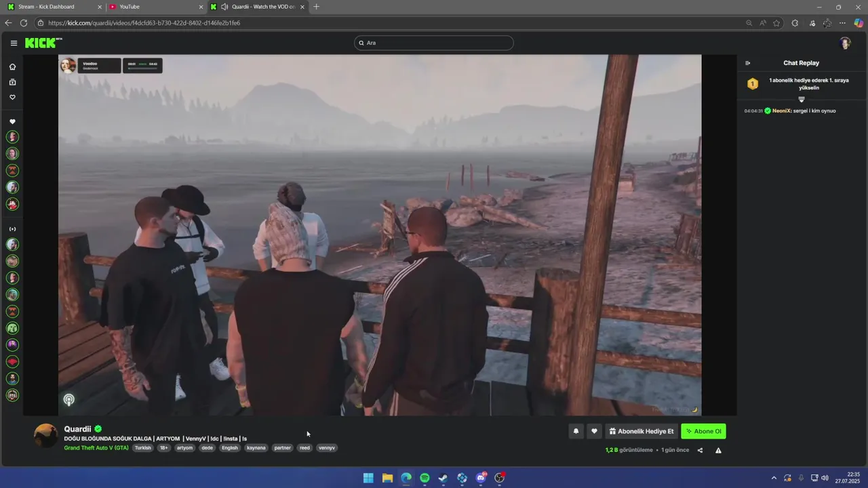
Task: Open Spotify from taskbar
Action: 425,478
